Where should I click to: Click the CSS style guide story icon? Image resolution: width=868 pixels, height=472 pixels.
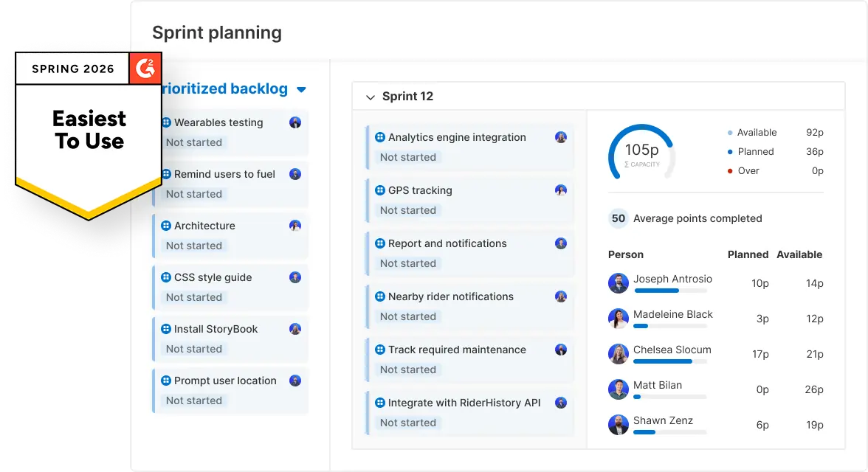pyautogui.click(x=166, y=277)
